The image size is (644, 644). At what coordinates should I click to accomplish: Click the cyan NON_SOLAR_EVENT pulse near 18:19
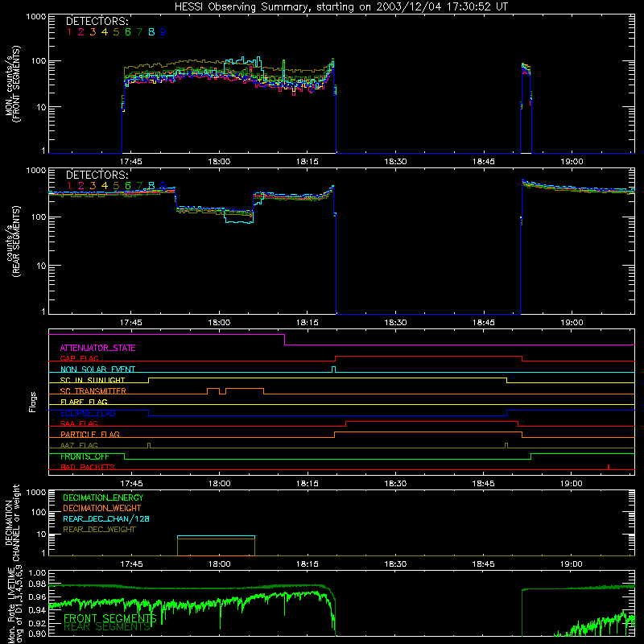pyautogui.click(x=333, y=369)
